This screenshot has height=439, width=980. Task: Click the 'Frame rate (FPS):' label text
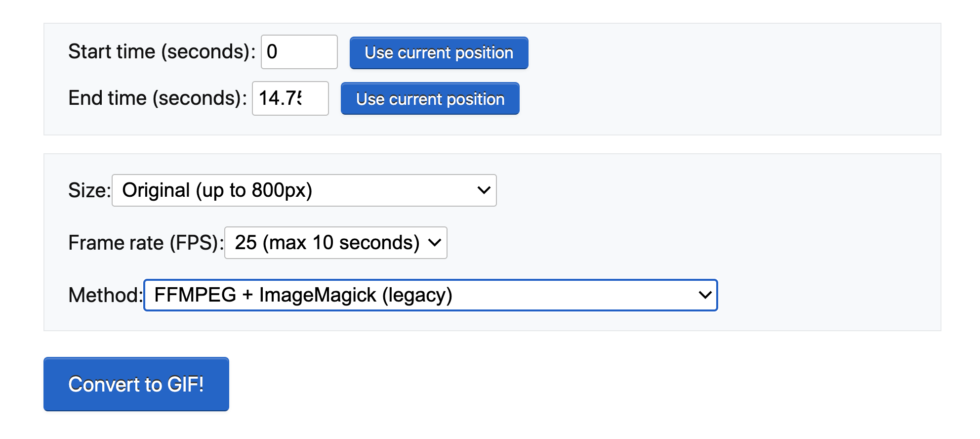click(x=146, y=243)
